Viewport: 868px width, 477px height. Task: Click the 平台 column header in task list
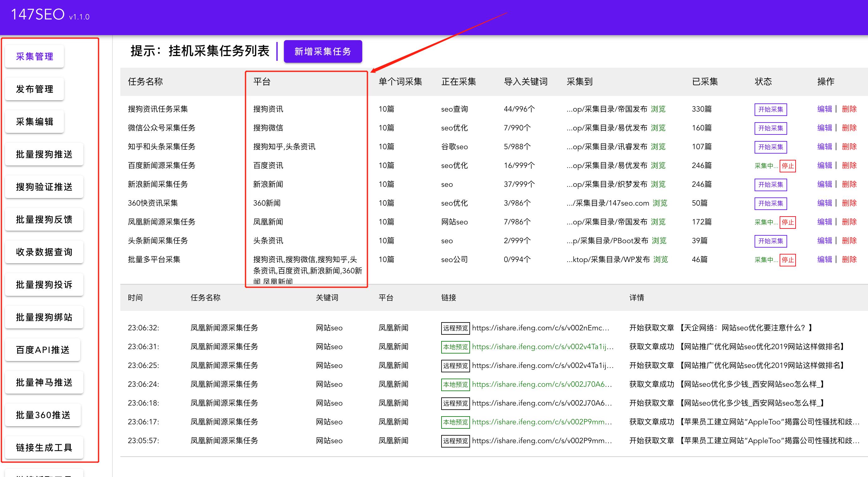(262, 81)
